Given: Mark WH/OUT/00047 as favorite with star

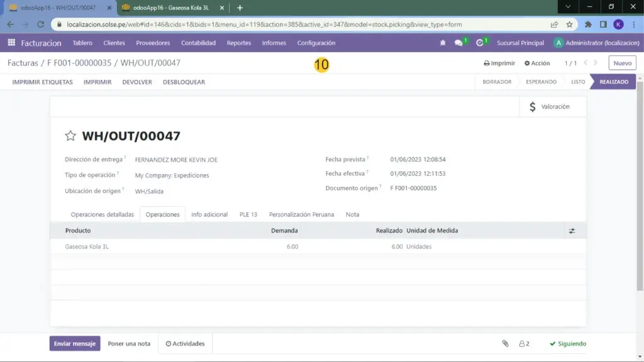Looking at the screenshot, I should point(70,136).
